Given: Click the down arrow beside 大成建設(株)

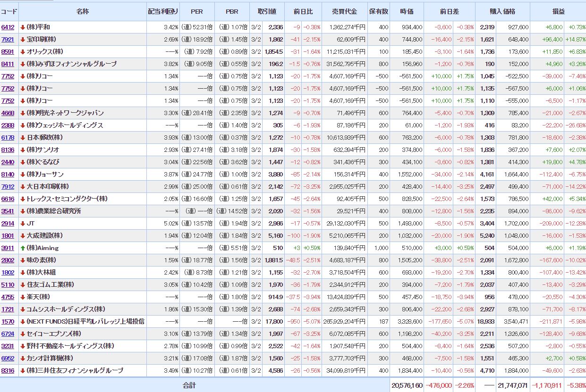Looking at the screenshot, I should [23, 236].
